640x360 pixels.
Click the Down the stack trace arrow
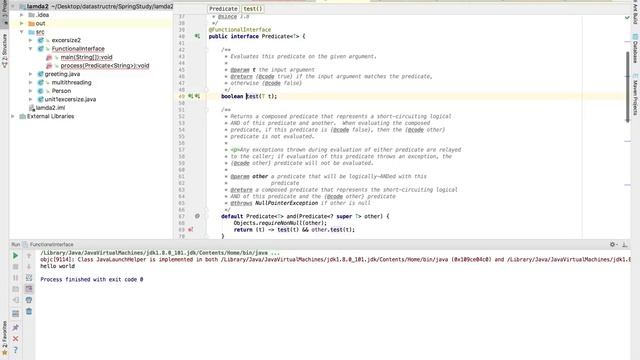pyautogui.click(x=29, y=267)
